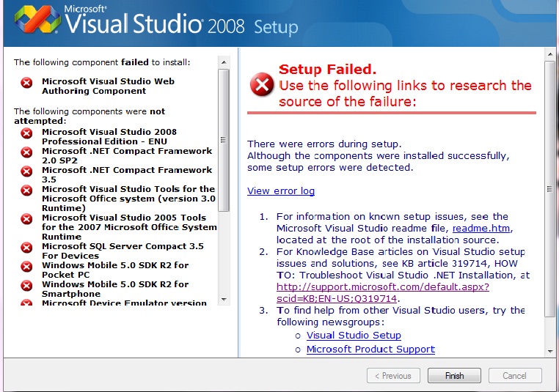Click the 'Setup Failed.' heading text
The height and width of the screenshot is (392, 559).
point(327,69)
